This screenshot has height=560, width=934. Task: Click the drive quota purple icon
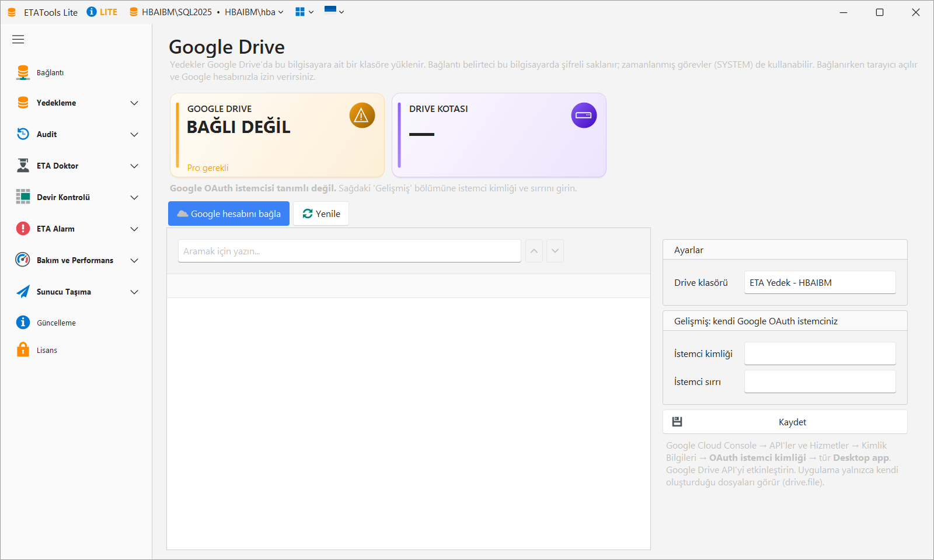pyautogui.click(x=584, y=116)
